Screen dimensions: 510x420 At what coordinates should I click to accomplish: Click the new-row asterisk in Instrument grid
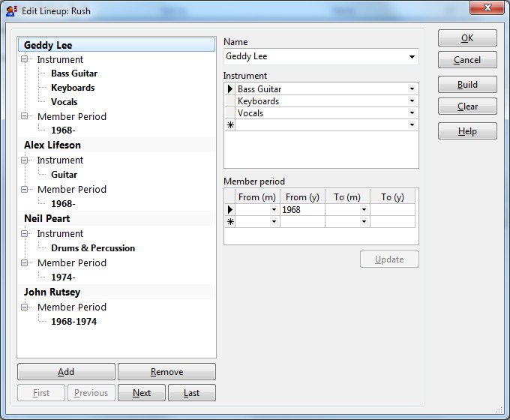(x=230, y=125)
